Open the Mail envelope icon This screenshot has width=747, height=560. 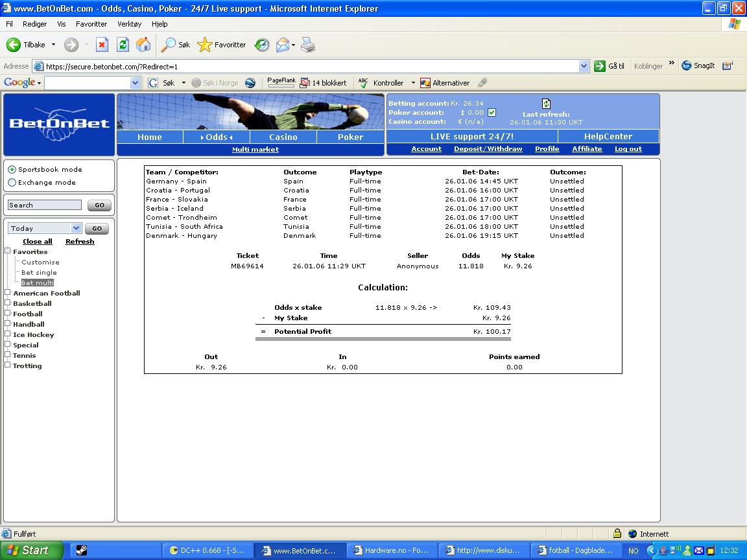[283, 45]
